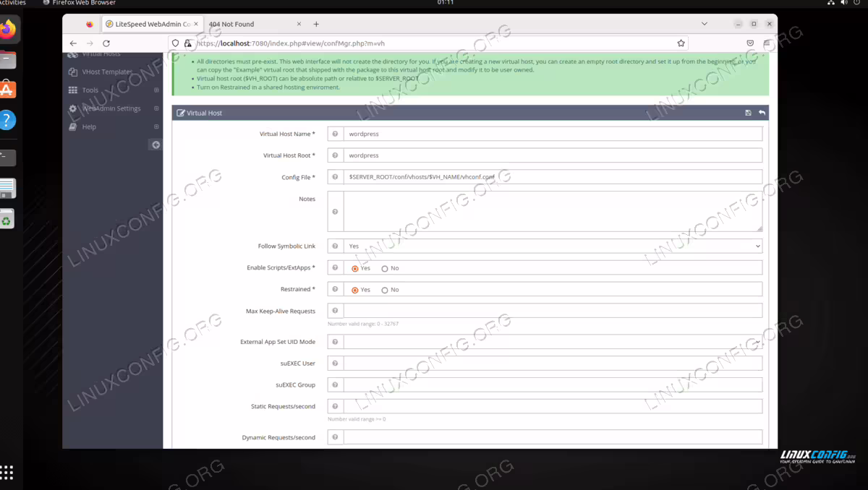Open help icon for Static Requests/second
This screenshot has height=490, width=868.
coord(335,407)
